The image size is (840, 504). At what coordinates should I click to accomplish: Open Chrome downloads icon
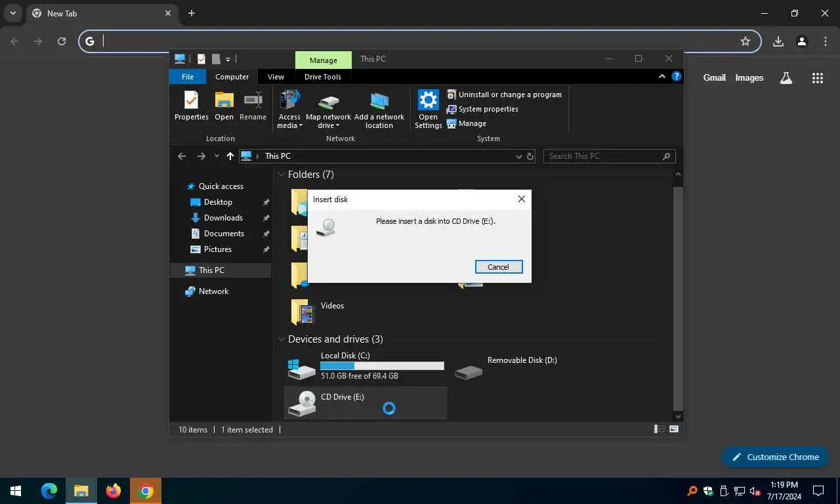click(x=778, y=41)
